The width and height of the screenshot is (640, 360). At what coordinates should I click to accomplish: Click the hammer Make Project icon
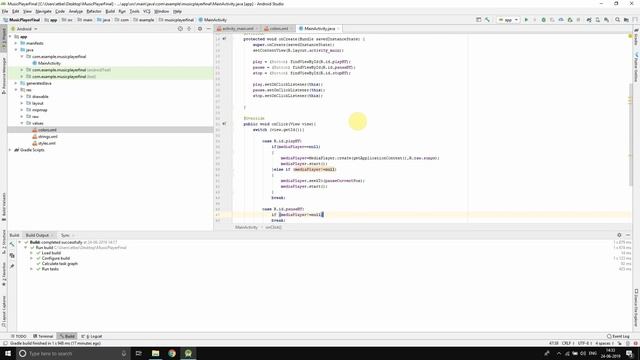487,20
